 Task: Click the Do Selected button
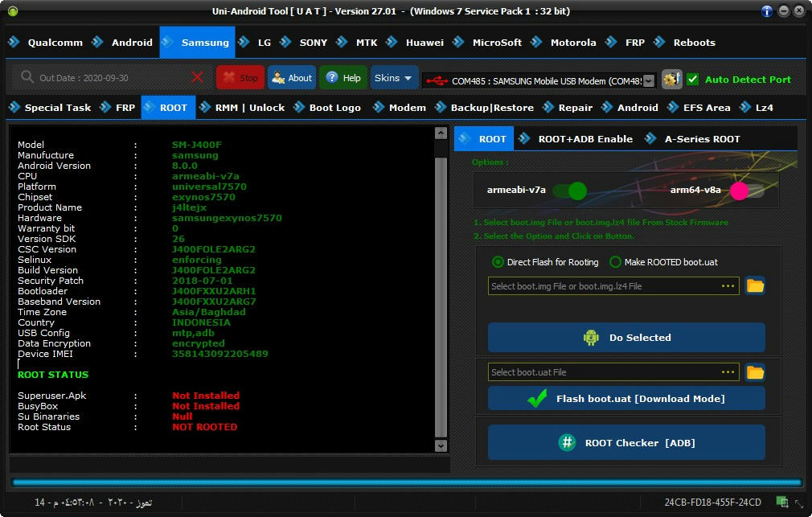point(626,338)
